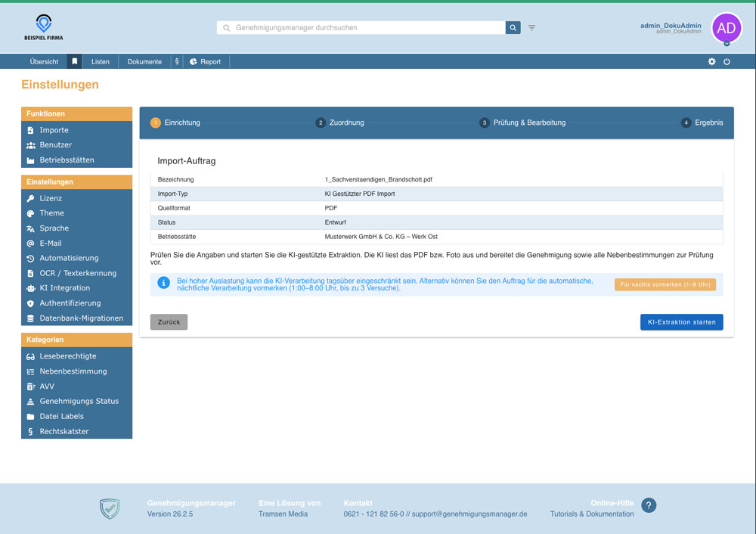Open the Report menu item
This screenshot has height=534, width=756.
(206, 61)
